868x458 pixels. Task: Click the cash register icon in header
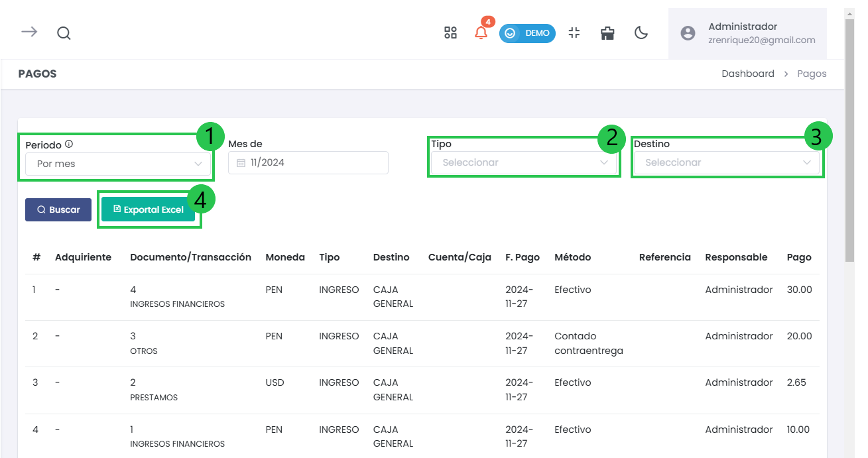[x=607, y=33]
